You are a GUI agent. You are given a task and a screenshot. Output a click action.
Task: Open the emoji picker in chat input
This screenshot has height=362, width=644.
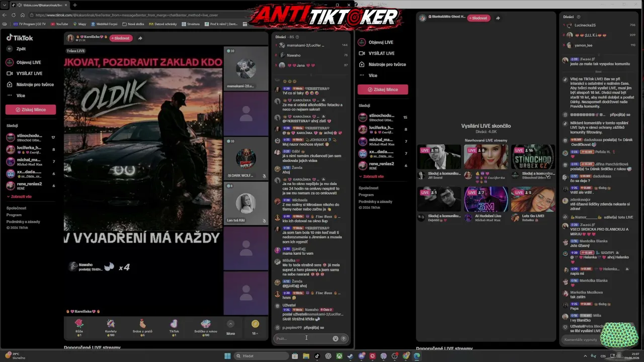pyautogui.click(x=336, y=338)
